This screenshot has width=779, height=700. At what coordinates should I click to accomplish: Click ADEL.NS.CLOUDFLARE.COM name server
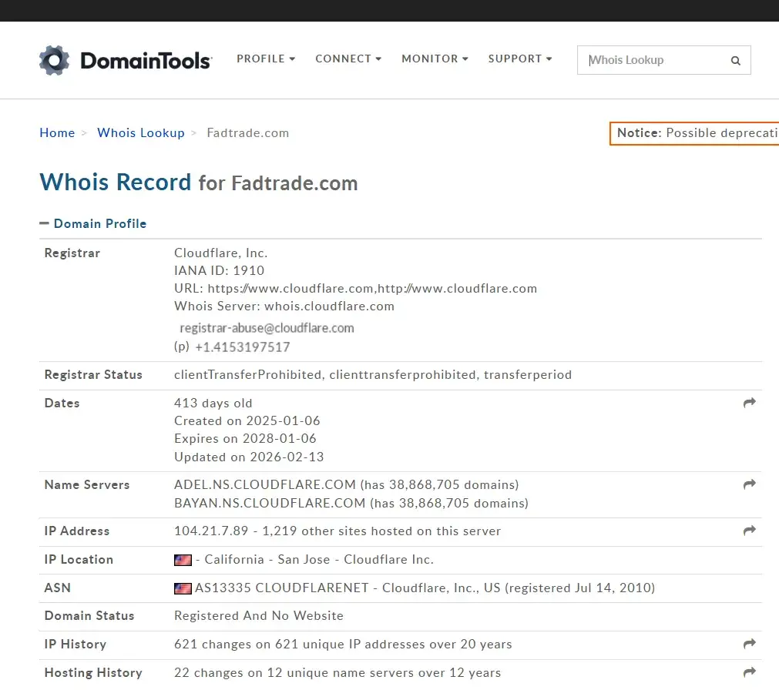tap(265, 484)
